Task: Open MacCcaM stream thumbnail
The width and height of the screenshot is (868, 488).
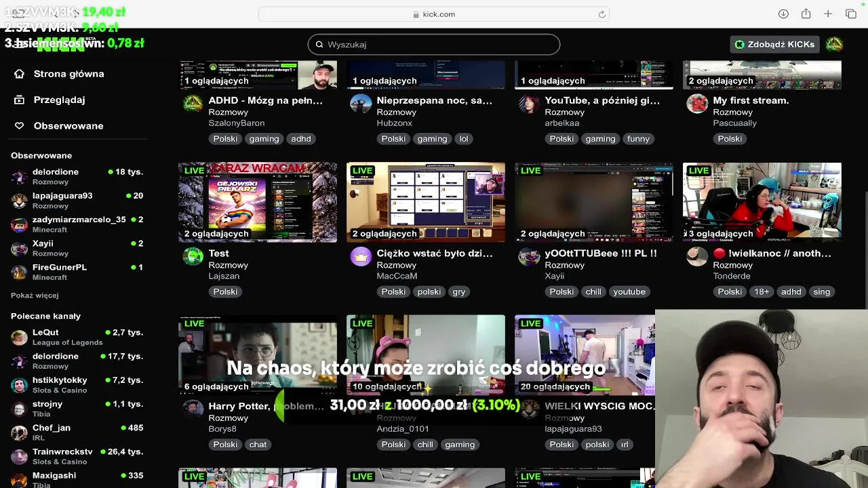Action: coord(426,202)
